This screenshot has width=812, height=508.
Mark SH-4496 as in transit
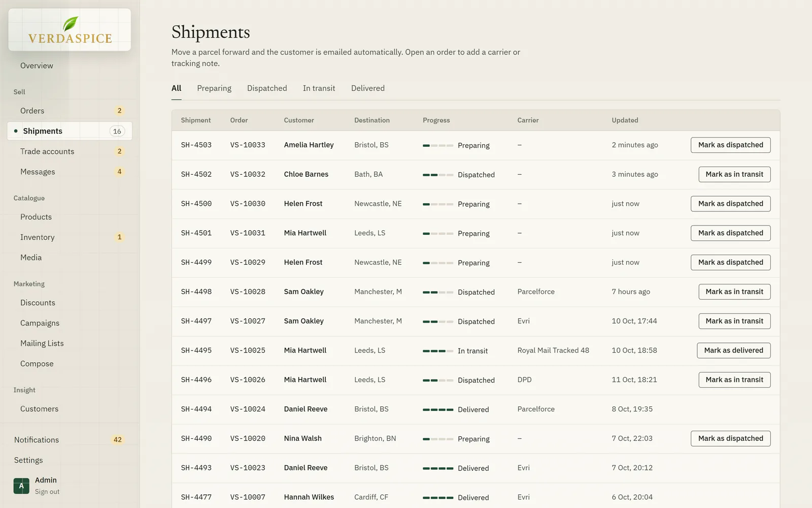point(734,380)
